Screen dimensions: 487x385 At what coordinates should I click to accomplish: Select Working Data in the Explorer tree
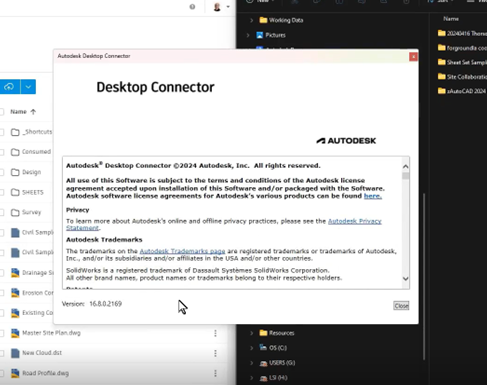286,20
